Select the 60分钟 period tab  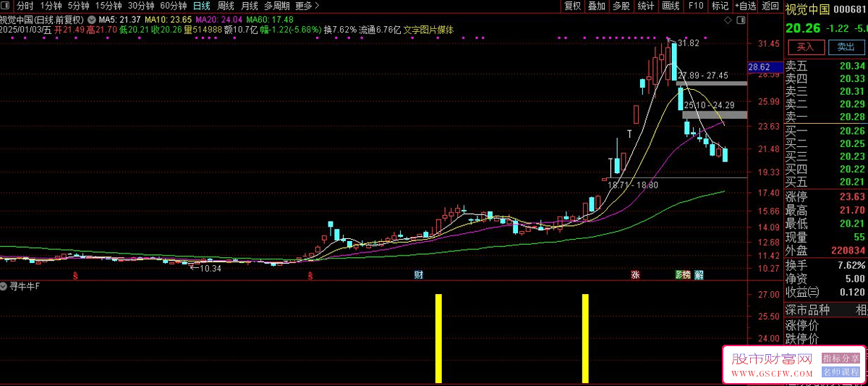pos(174,6)
